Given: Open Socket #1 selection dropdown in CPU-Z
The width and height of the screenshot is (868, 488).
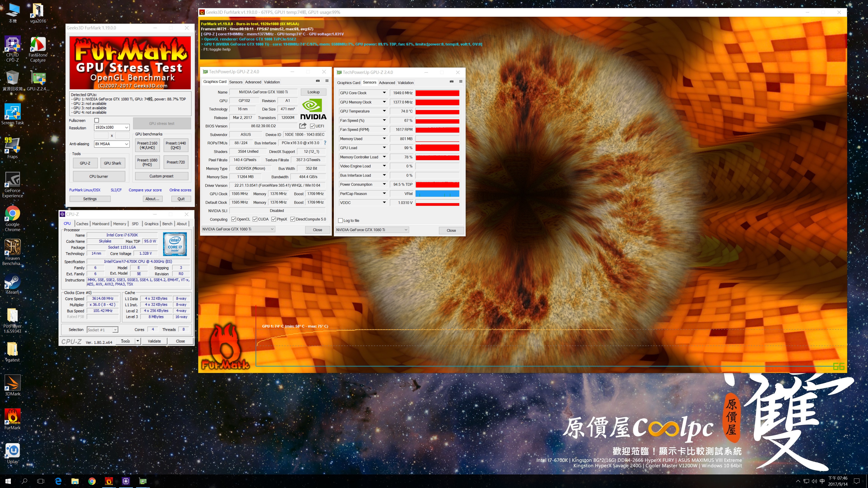Looking at the screenshot, I should (x=102, y=330).
